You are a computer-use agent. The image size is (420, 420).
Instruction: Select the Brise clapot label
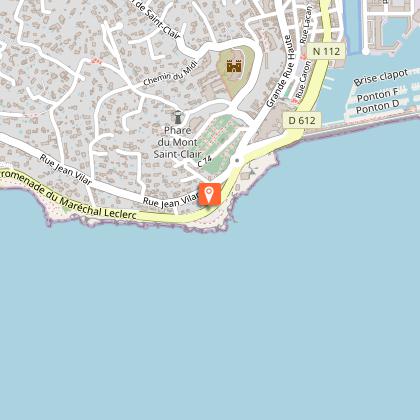coord(381,78)
